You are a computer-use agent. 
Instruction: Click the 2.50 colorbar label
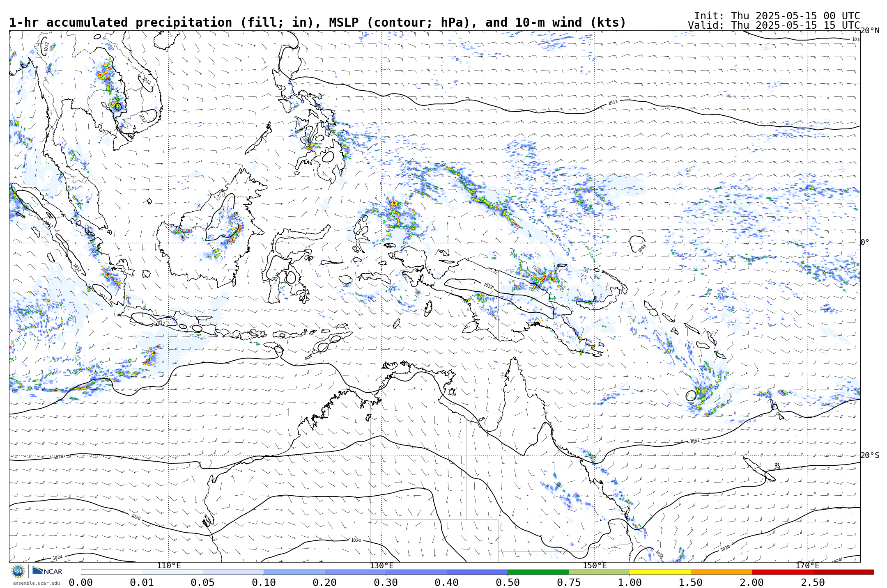coord(813,583)
